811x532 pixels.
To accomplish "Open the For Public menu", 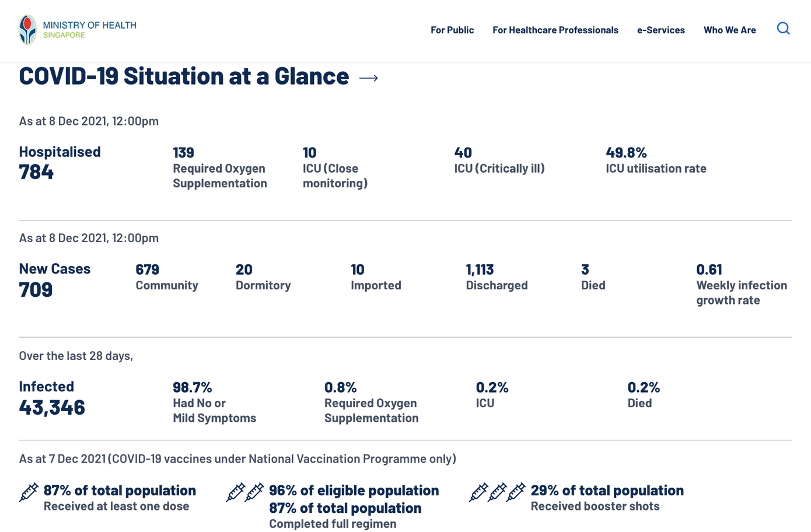I will click(x=452, y=30).
